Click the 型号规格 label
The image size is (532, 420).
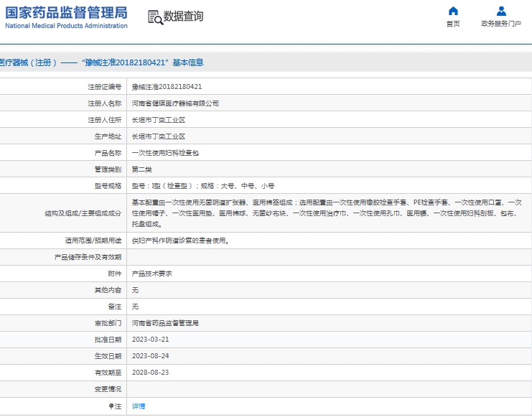pyautogui.click(x=108, y=186)
